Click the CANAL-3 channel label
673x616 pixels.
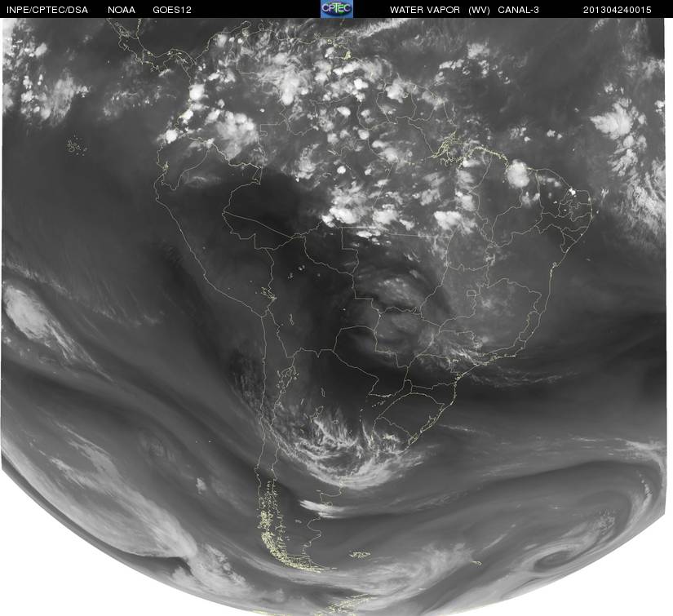pyautogui.click(x=519, y=10)
